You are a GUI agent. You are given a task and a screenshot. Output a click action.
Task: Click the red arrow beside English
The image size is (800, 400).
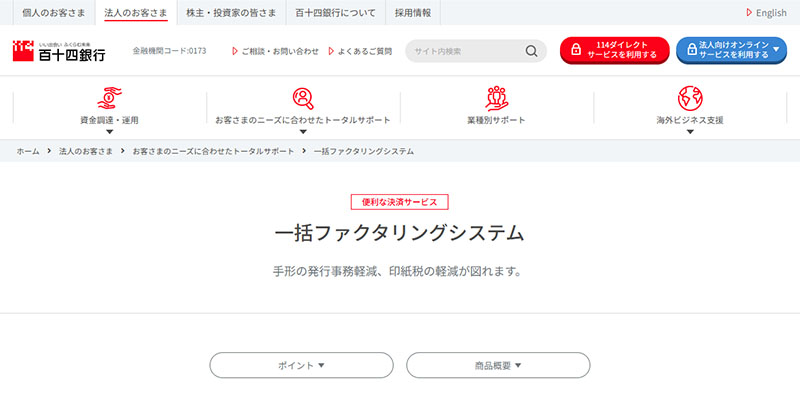click(x=749, y=13)
